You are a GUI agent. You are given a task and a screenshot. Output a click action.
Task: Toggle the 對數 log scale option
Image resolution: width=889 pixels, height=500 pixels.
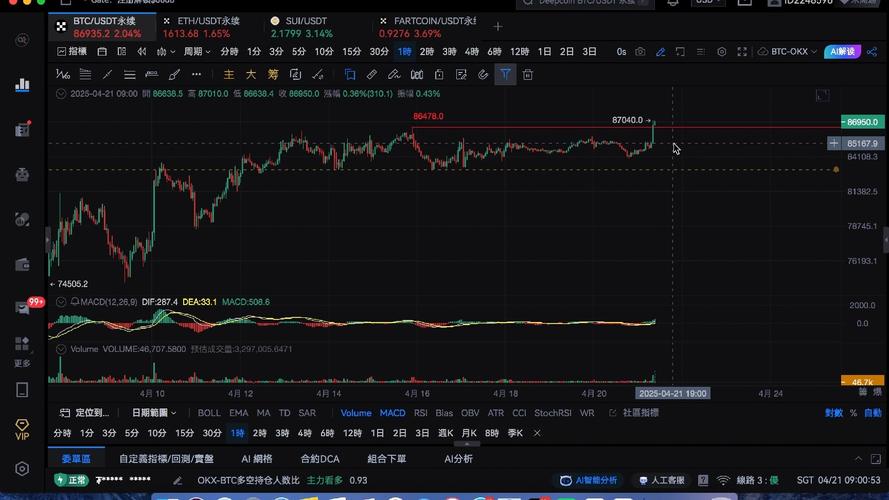click(x=834, y=413)
